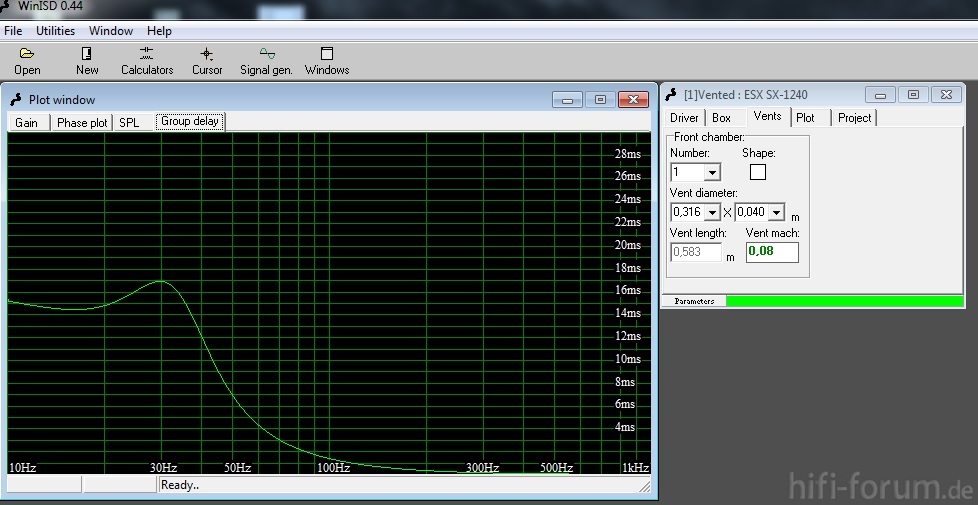Open the Calculators tool

pyautogui.click(x=147, y=54)
